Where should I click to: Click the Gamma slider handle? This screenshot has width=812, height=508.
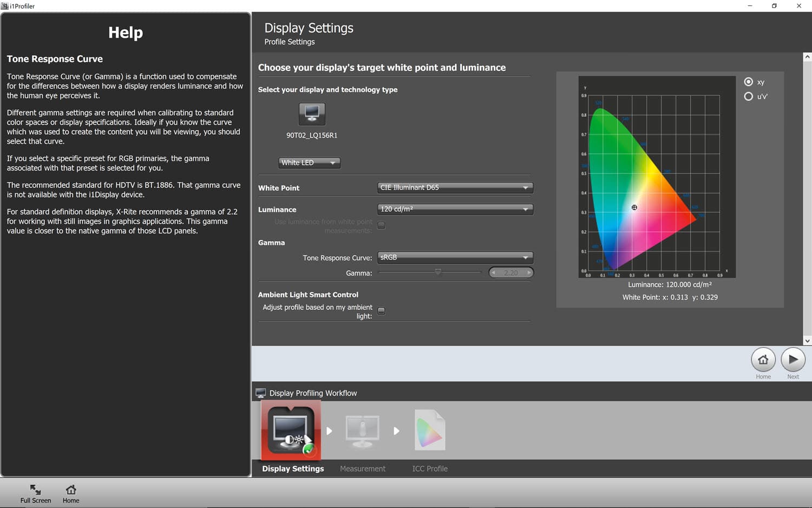(x=438, y=272)
